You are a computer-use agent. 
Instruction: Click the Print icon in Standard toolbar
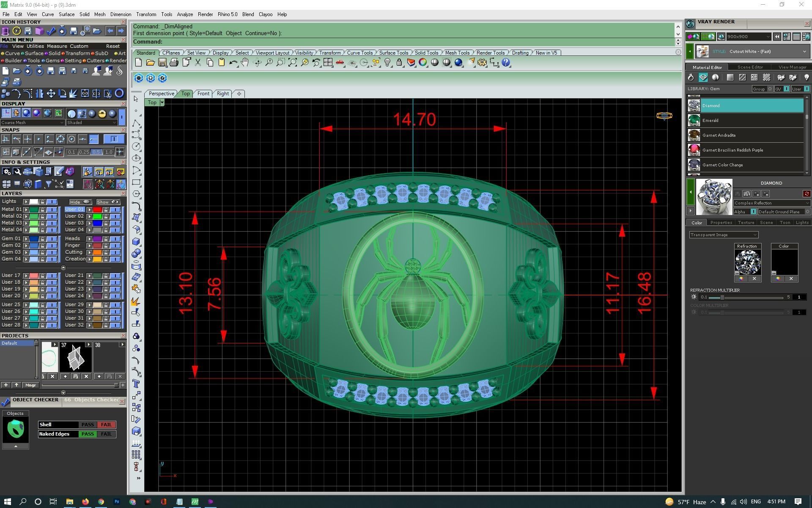174,63
